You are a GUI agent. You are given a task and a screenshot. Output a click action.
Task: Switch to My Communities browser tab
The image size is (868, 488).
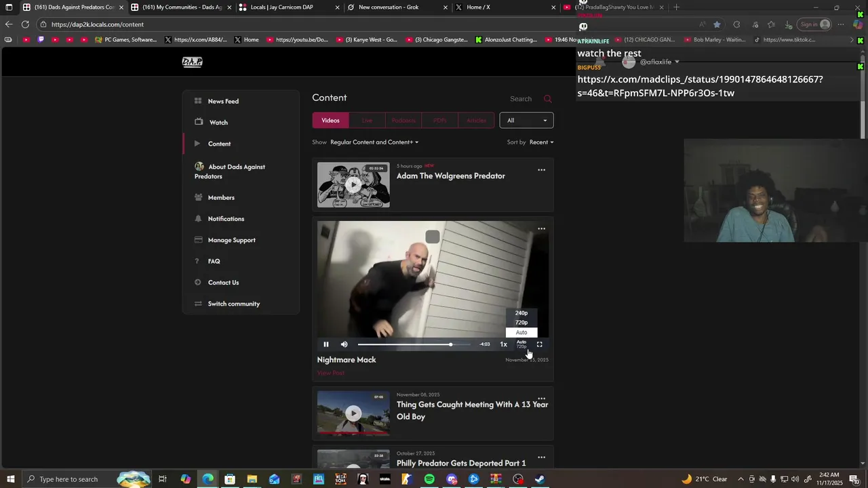click(180, 7)
